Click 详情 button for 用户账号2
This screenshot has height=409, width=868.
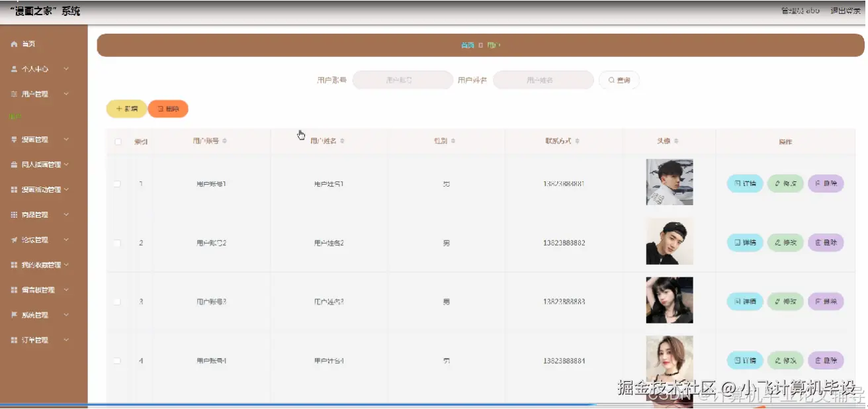click(745, 243)
